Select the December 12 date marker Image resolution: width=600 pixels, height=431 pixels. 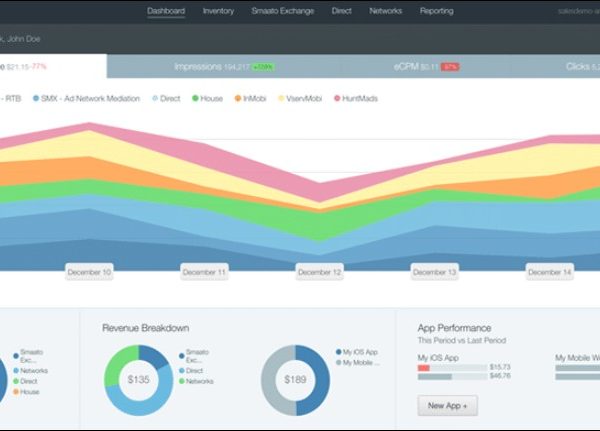click(320, 272)
